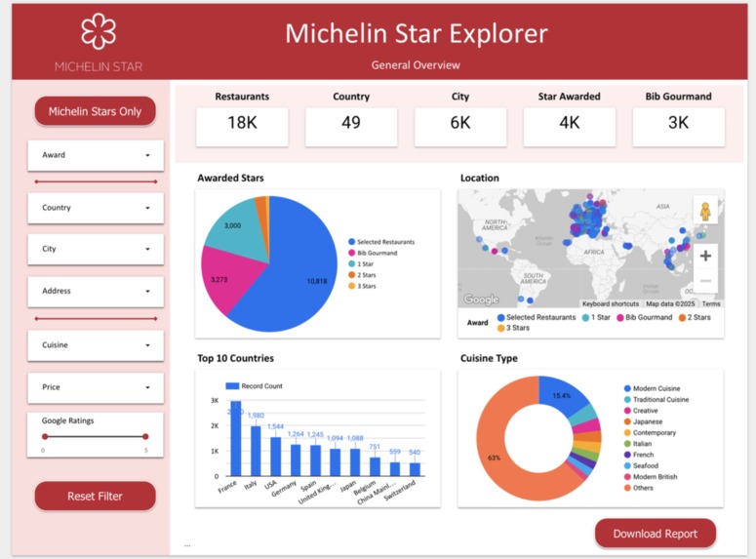Open the Address filter dropdown

pos(96,292)
